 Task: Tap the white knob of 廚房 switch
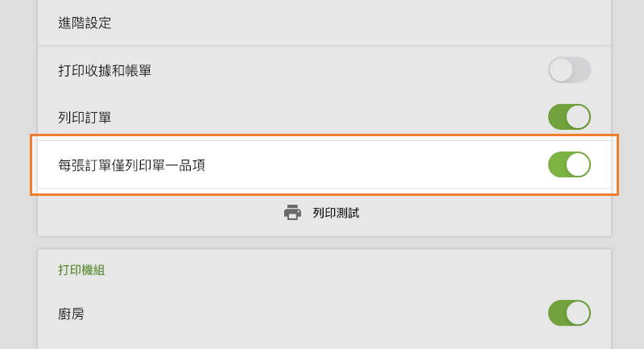(578, 313)
